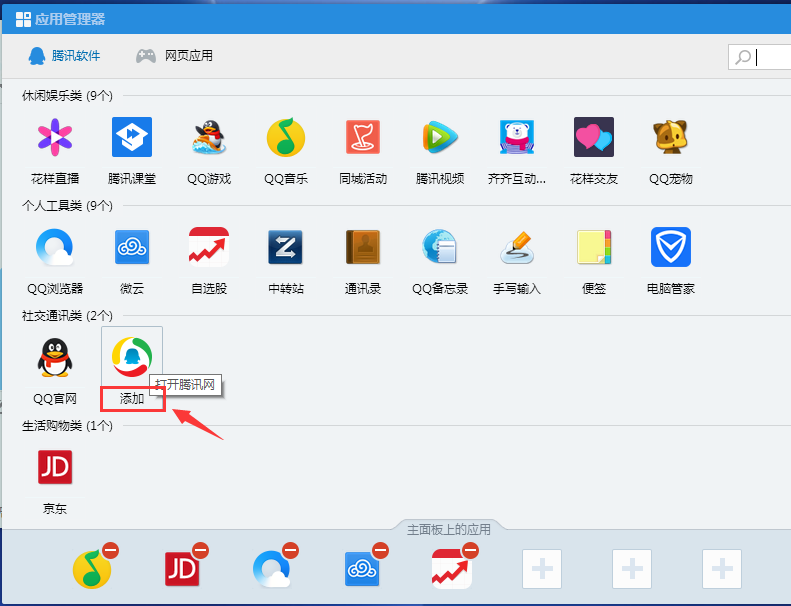Screen dimensions: 791x606
Task: Click 自选股 icon in the main panel
Action: click(x=452, y=569)
